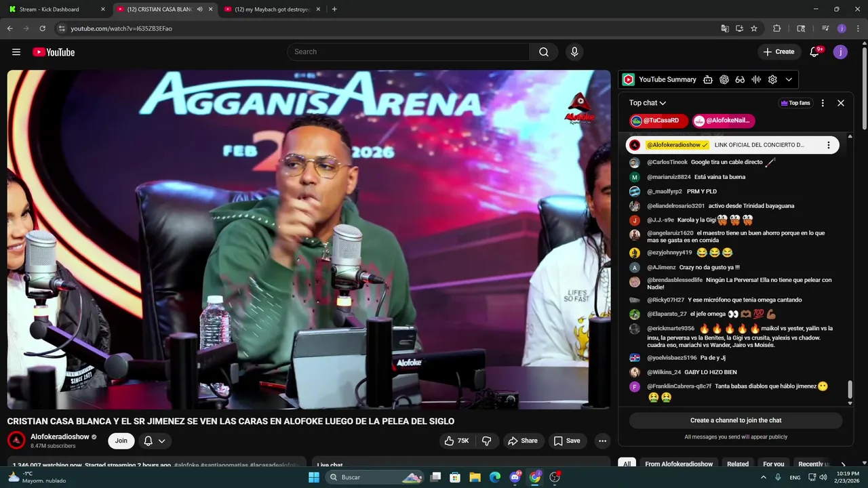Translate this page icon in address bar

pyautogui.click(x=725, y=28)
